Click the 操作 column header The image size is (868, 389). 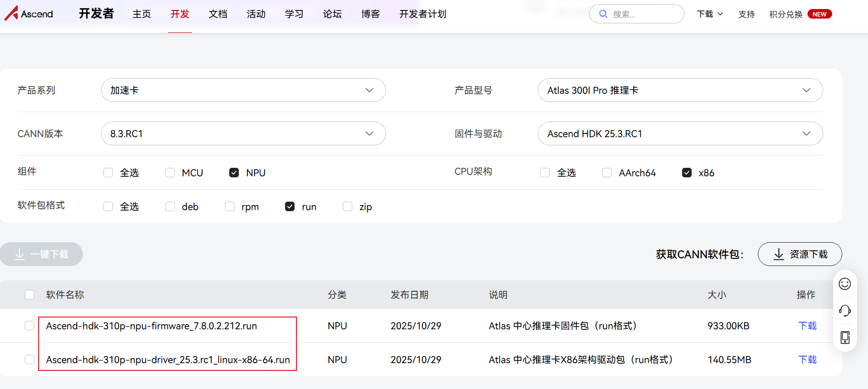pos(806,295)
